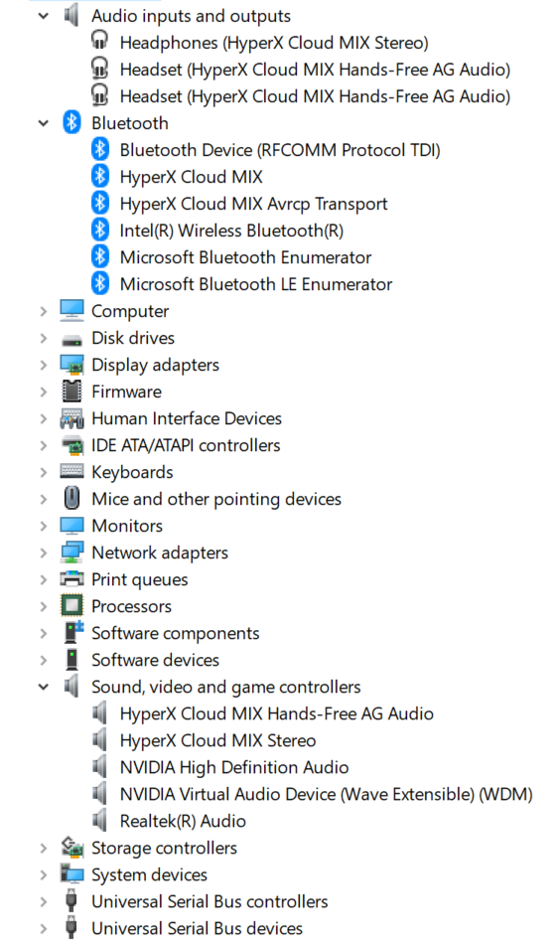Expand the Keyboards category

[x=43, y=472]
